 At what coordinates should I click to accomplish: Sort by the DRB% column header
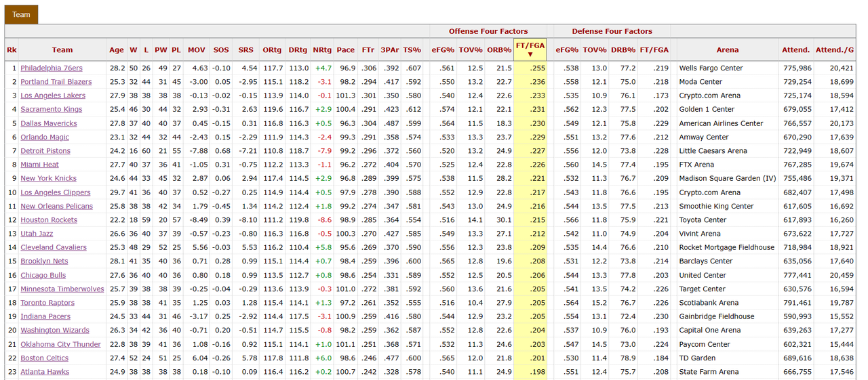(x=623, y=49)
